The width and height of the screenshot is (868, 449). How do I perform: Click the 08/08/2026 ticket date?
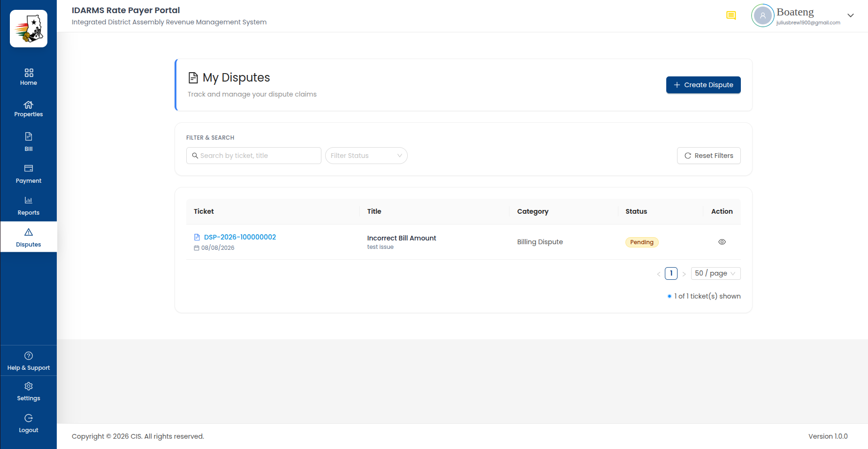pos(218,248)
